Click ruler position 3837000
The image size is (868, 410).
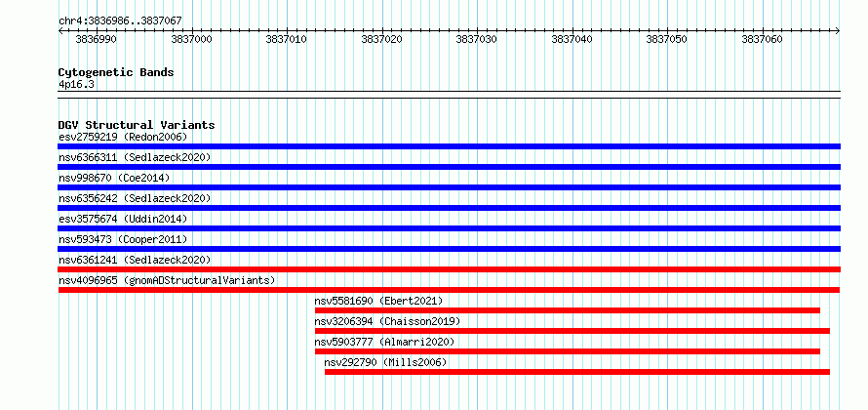[x=192, y=39]
